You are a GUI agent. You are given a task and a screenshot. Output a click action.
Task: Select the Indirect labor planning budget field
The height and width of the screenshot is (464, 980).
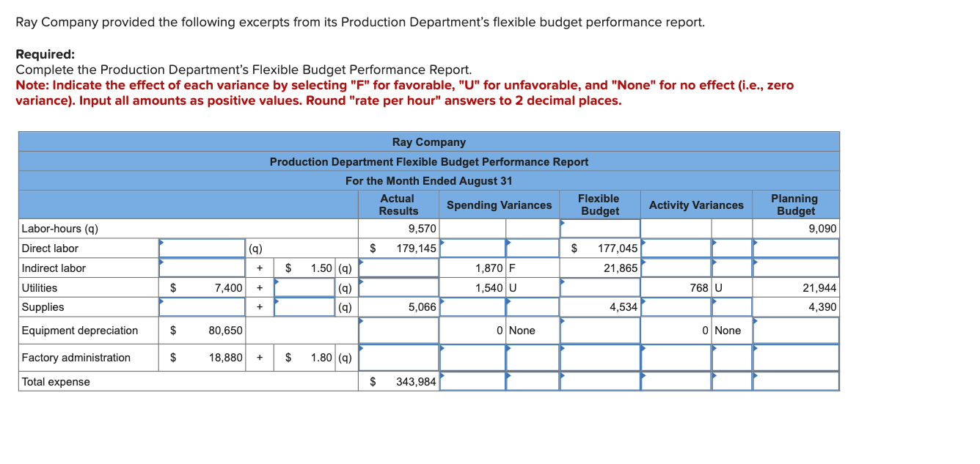[x=796, y=268]
